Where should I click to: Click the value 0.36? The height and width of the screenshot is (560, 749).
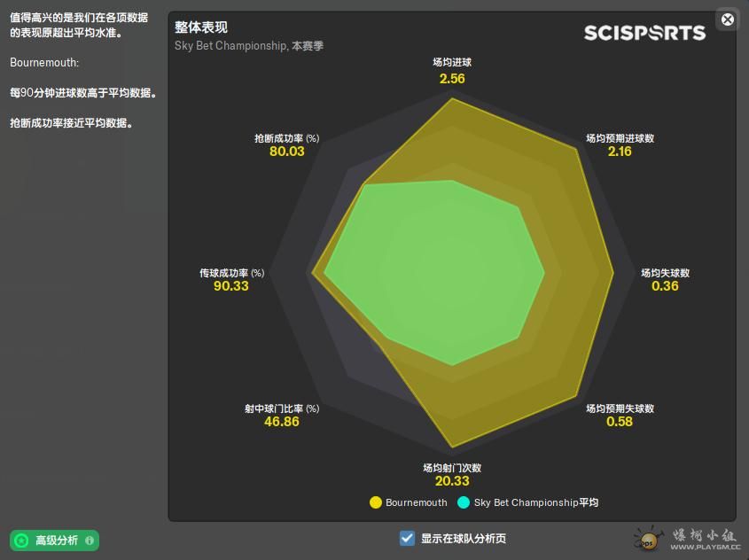(665, 286)
